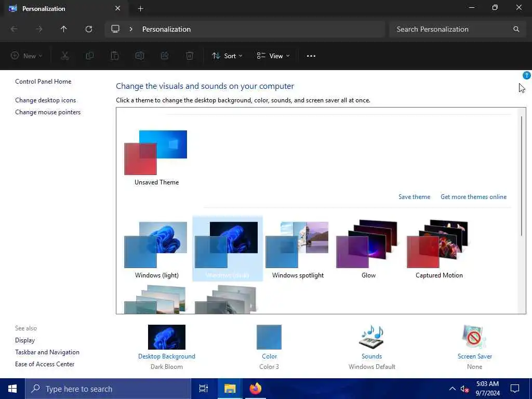
Task: Apply the highlighted Windows (dark) theme
Action: click(228, 249)
